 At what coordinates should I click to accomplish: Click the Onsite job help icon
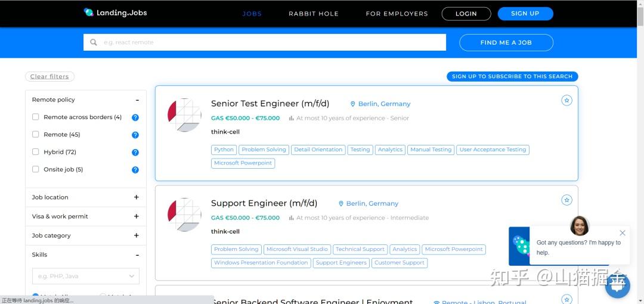(135, 170)
